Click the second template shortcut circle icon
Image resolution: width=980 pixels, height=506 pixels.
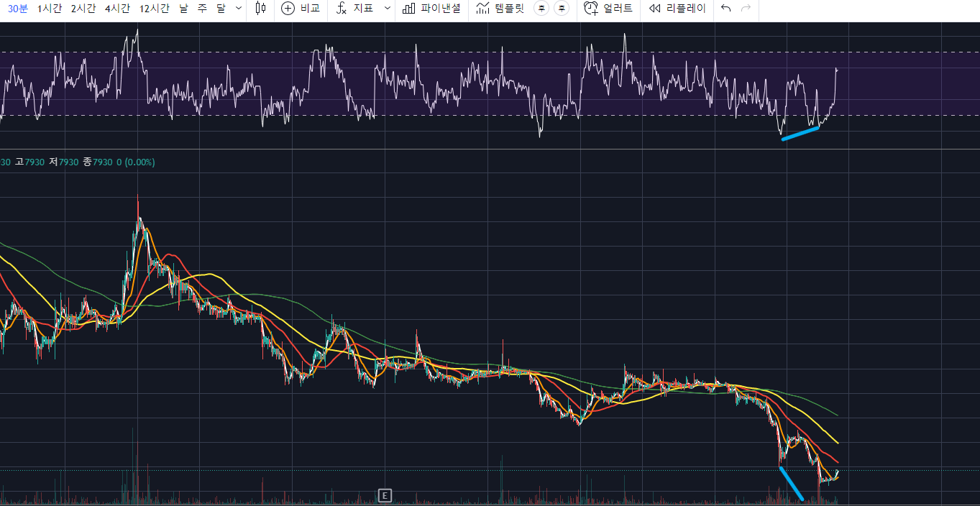click(x=562, y=9)
